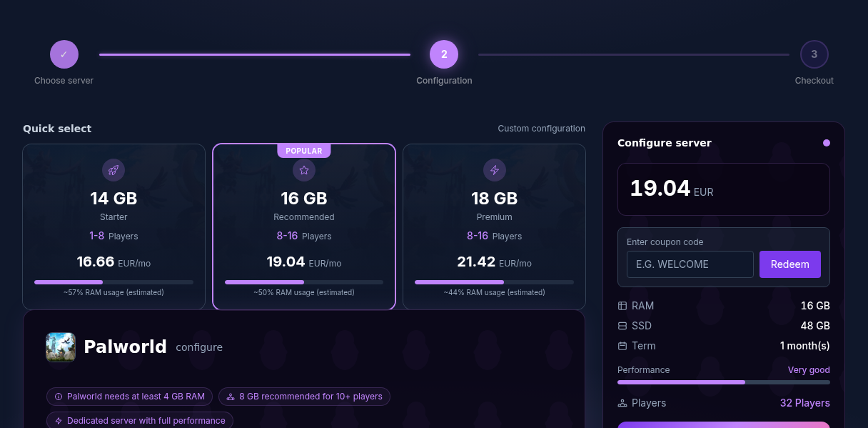The width and height of the screenshot is (868, 428).
Task: Click the 'Quick select' heading
Action: tap(57, 129)
